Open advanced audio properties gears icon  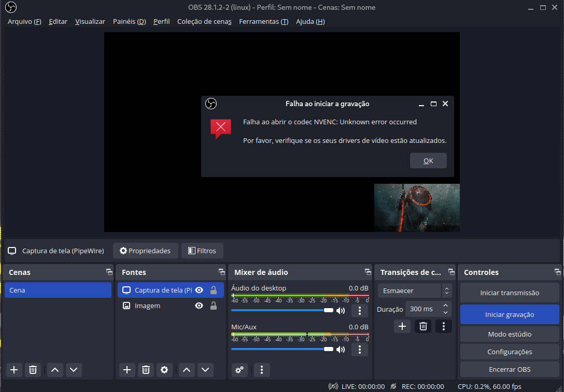(x=239, y=370)
